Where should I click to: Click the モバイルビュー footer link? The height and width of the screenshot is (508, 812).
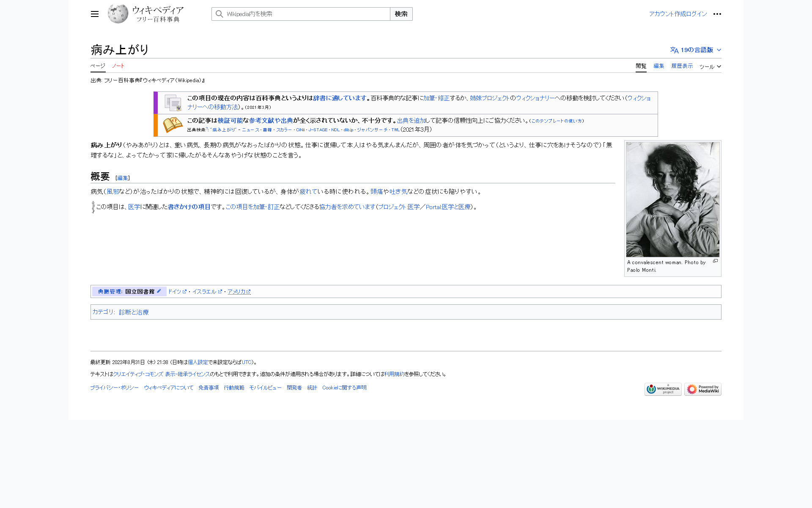[265, 388]
